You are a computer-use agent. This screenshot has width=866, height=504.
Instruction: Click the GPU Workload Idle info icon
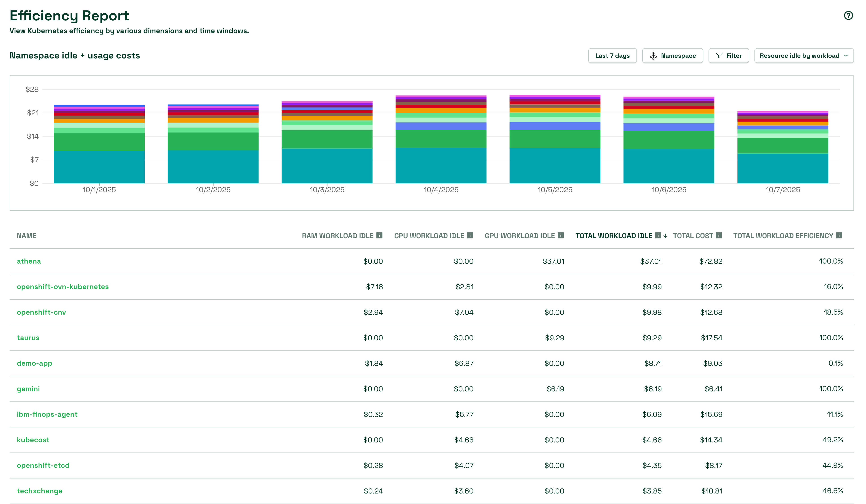click(561, 235)
